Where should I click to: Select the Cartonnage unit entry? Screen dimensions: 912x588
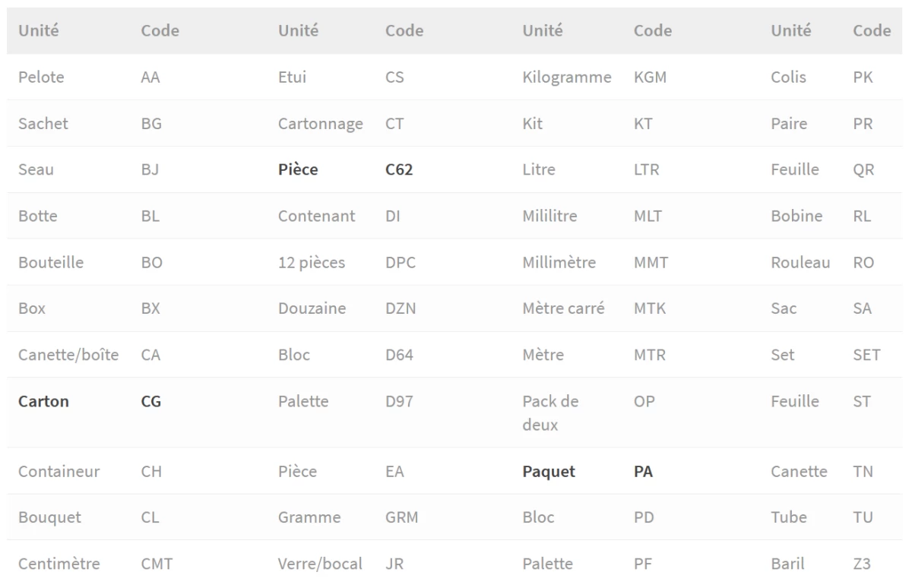pyautogui.click(x=320, y=123)
